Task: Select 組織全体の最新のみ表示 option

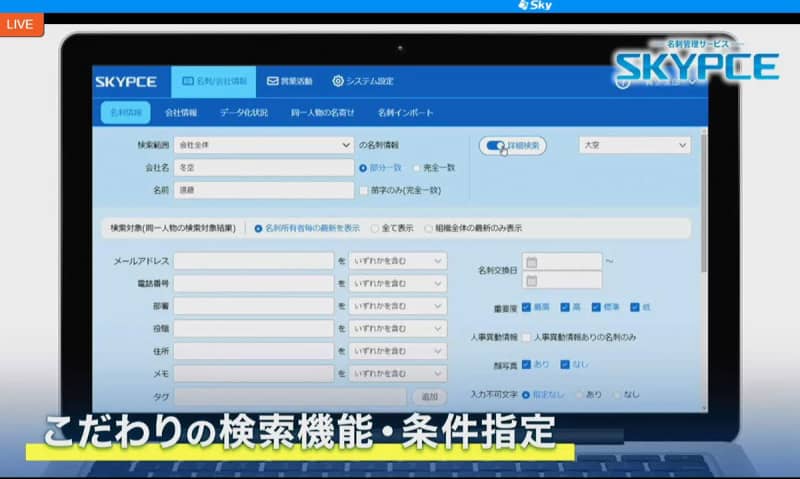Action: [428, 229]
